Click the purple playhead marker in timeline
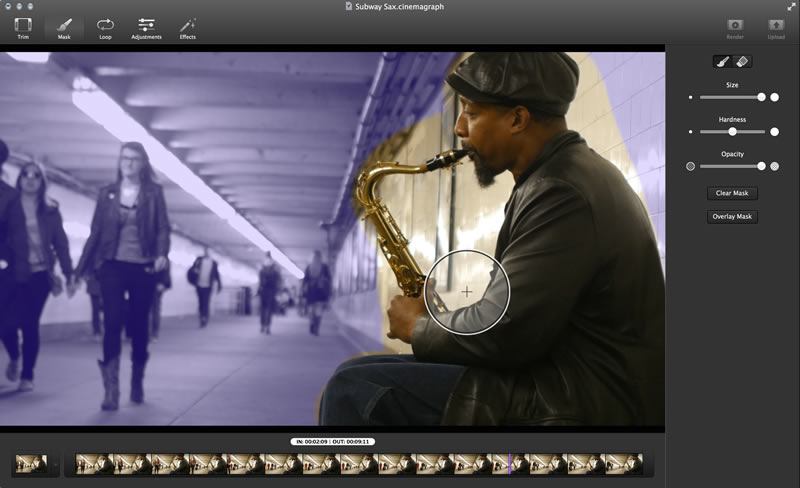The height and width of the screenshot is (488, 800). [x=510, y=463]
